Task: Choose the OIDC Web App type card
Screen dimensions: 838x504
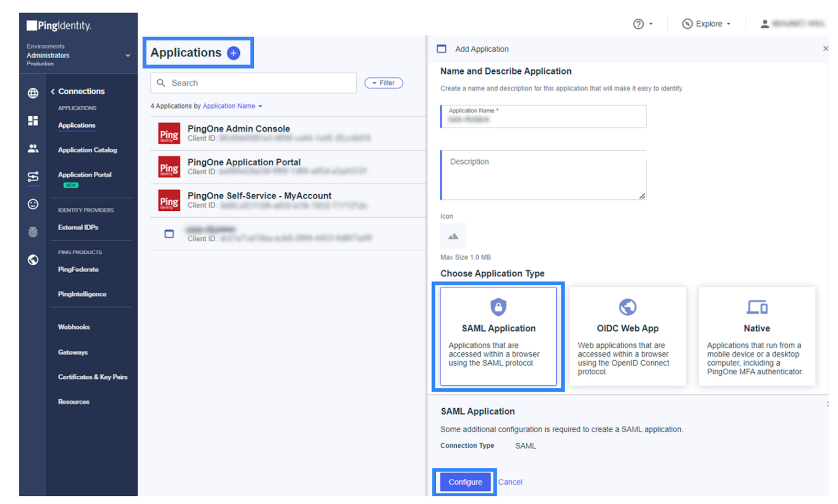Action: pos(627,336)
